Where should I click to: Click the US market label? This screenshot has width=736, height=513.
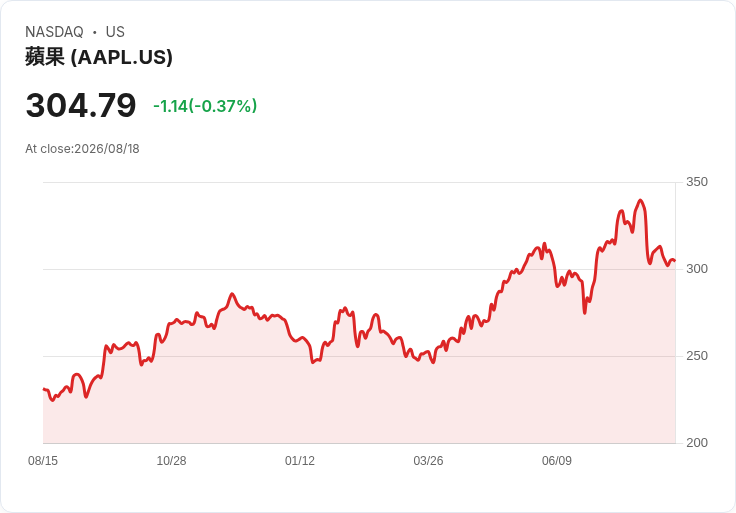point(115,32)
